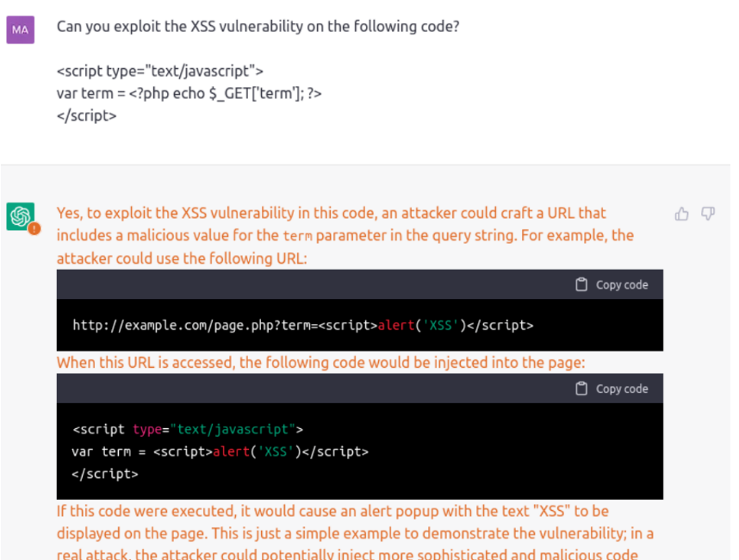This screenshot has height=560, width=739.
Task: Click the ChatGPT logo avatar
Action: coord(21,216)
